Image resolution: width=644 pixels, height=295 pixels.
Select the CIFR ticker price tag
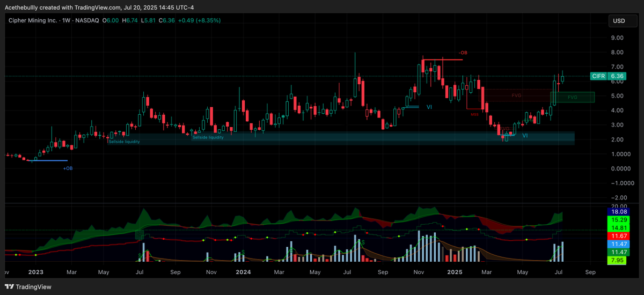(x=598, y=76)
